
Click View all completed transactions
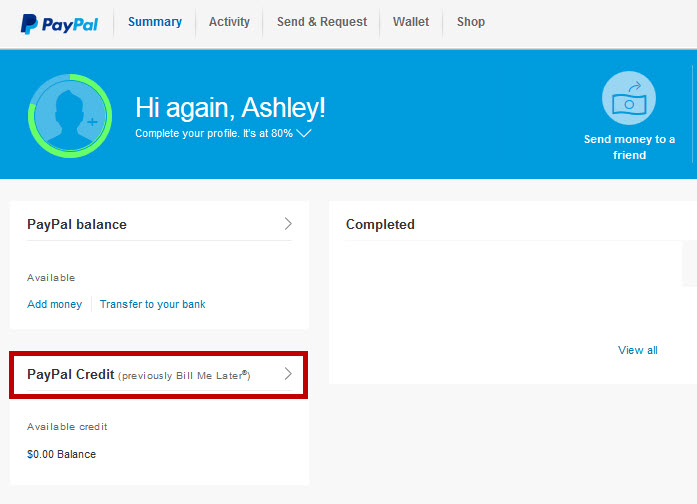click(x=637, y=350)
